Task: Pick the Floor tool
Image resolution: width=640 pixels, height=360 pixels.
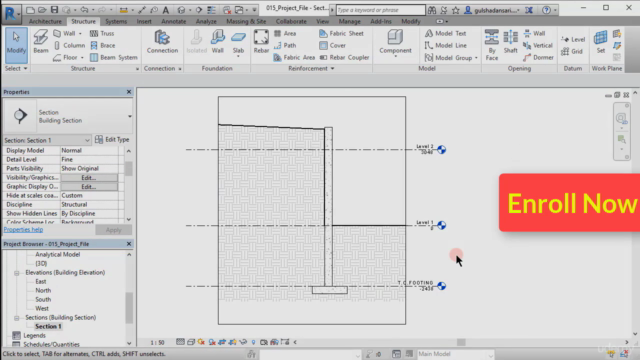Action: coord(66,58)
